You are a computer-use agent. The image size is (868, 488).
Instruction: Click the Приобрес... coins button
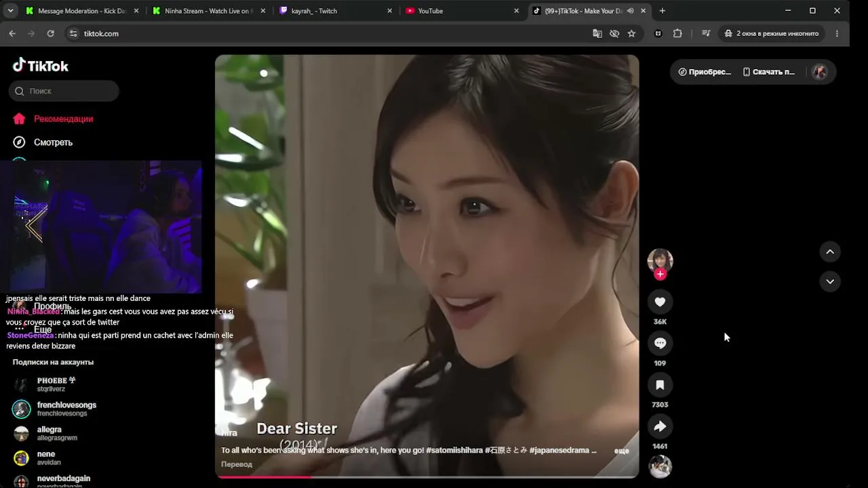click(705, 72)
